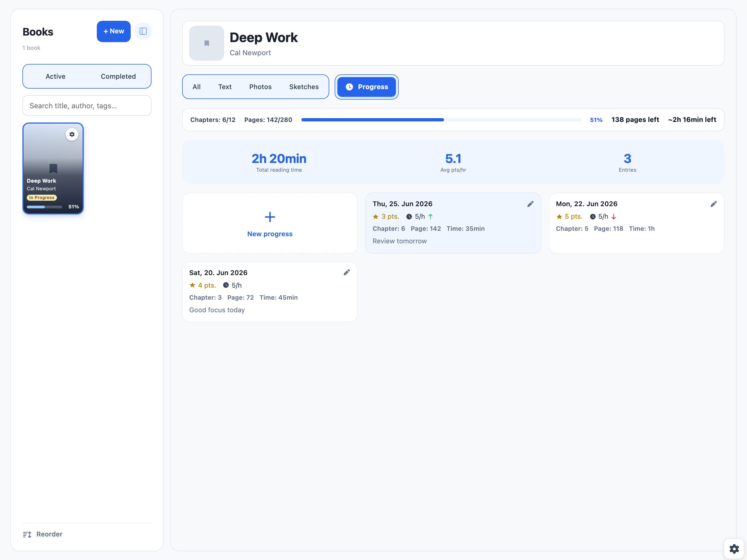This screenshot has height=560, width=747.
Task: Click the Deep Work title heading
Action: [x=264, y=37]
